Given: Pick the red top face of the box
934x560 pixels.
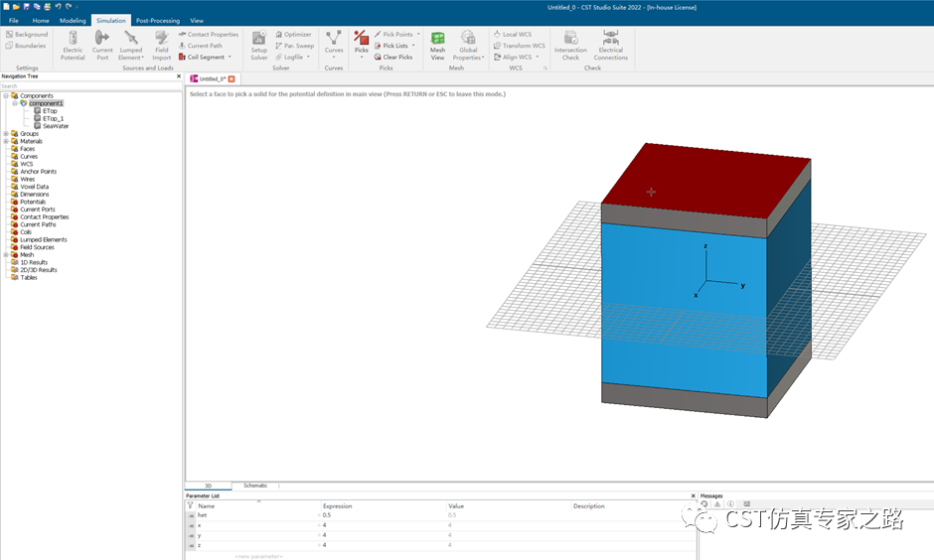Looking at the screenshot, I should [705, 182].
